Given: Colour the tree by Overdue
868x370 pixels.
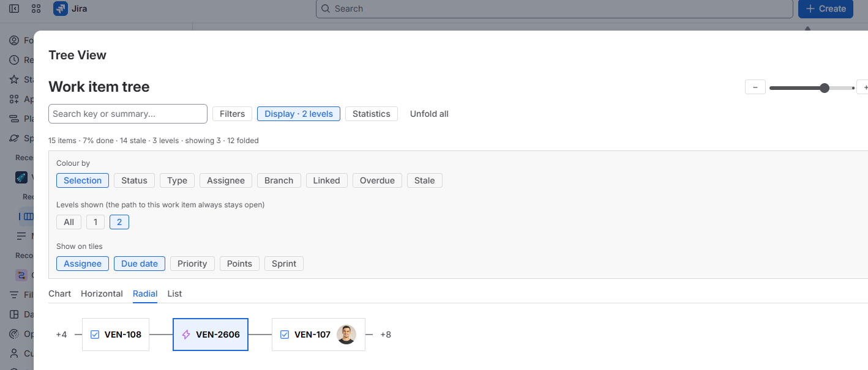Looking at the screenshot, I should [x=377, y=180].
